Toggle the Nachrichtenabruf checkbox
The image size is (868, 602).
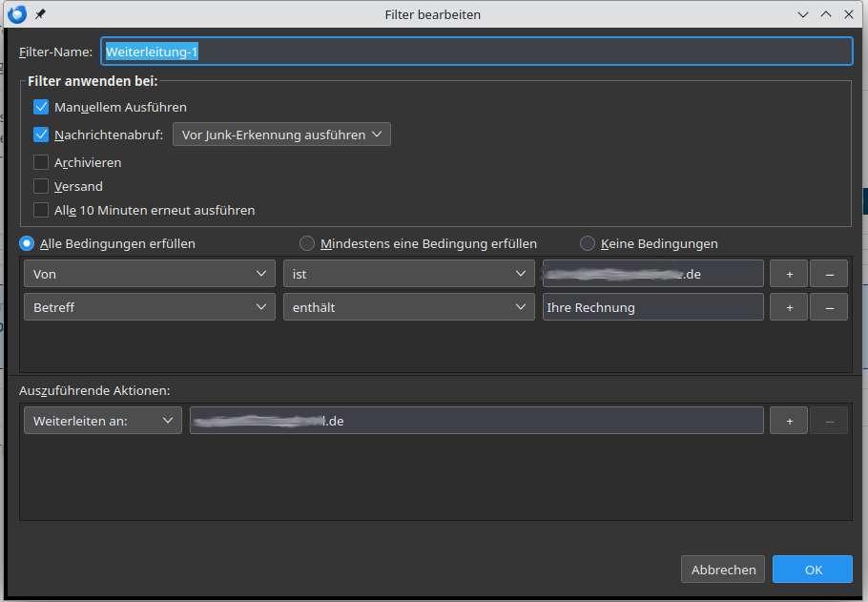tap(41, 135)
